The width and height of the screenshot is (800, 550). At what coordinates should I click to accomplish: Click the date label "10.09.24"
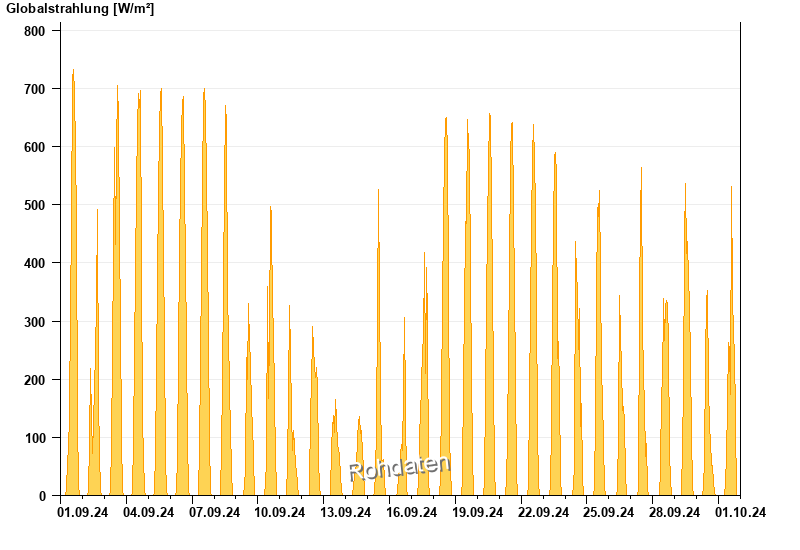[x=280, y=512]
